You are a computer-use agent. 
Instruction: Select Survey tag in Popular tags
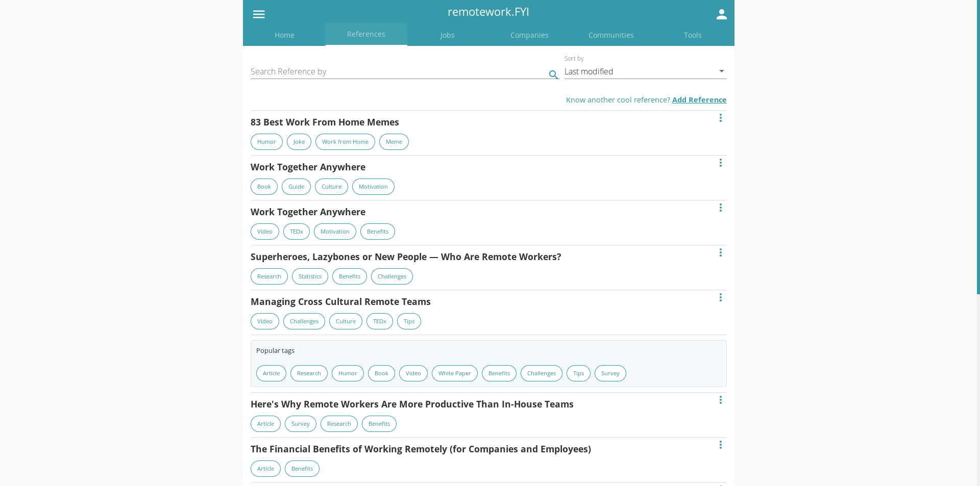pyautogui.click(x=610, y=373)
